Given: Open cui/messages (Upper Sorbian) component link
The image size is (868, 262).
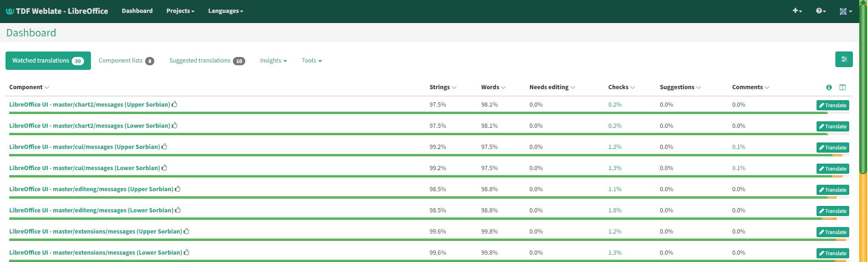Looking at the screenshot, I should [x=85, y=147].
